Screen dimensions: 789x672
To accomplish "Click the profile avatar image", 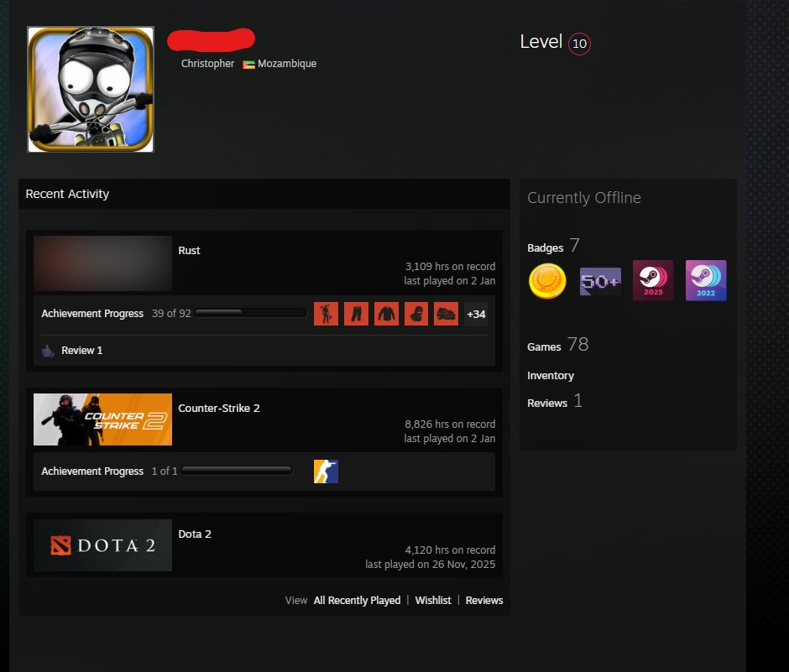I will pyautogui.click(x=91, y=90).
